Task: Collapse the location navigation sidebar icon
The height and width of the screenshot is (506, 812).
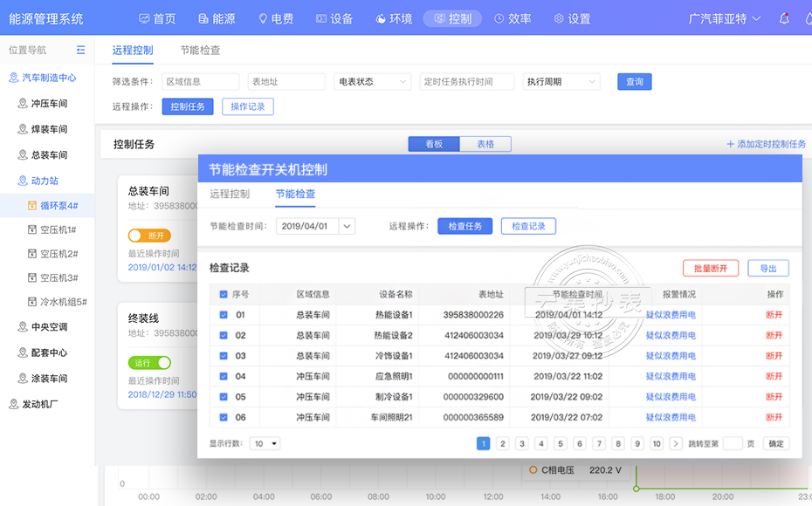Action: tap(81, 51)
